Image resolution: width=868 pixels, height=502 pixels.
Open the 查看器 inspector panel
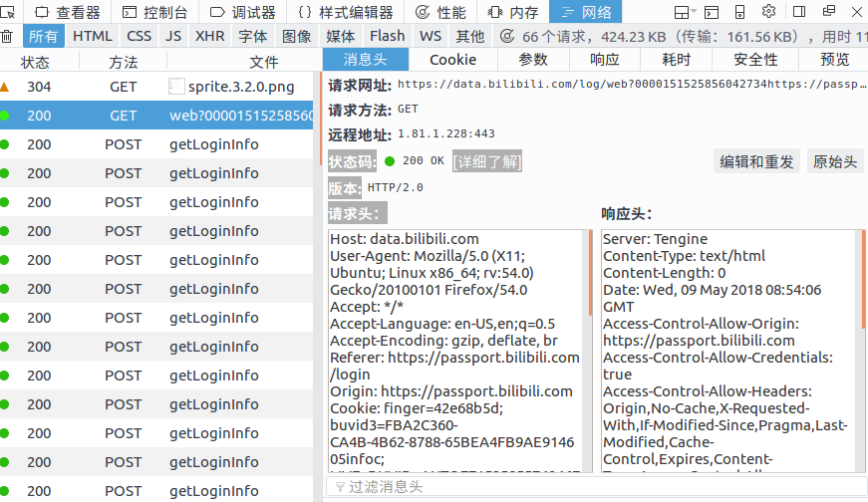[67, 12]
